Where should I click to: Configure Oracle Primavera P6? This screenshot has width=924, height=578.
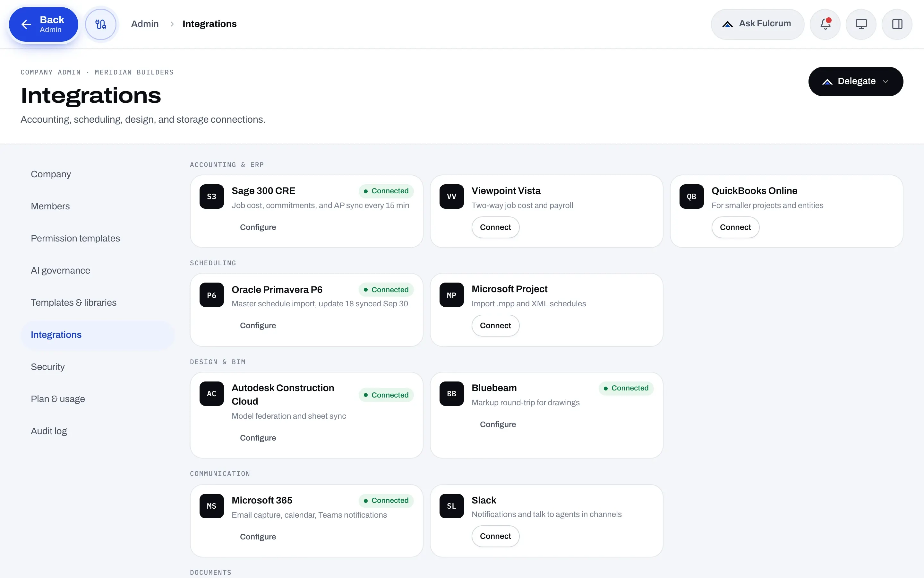pos(258,325)
